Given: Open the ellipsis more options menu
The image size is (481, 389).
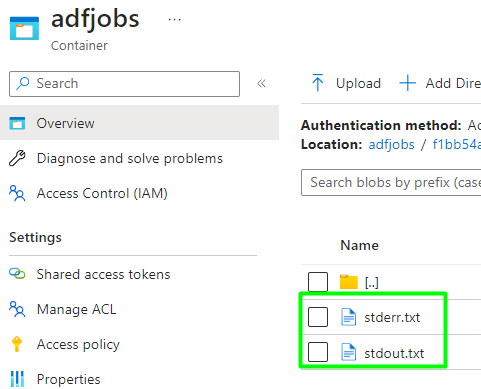Looking at the screenshot, I should (x=174, y=20).
